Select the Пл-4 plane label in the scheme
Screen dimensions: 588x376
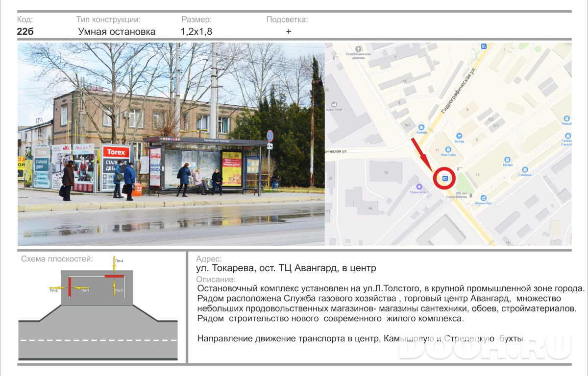[x=119, y=261]
